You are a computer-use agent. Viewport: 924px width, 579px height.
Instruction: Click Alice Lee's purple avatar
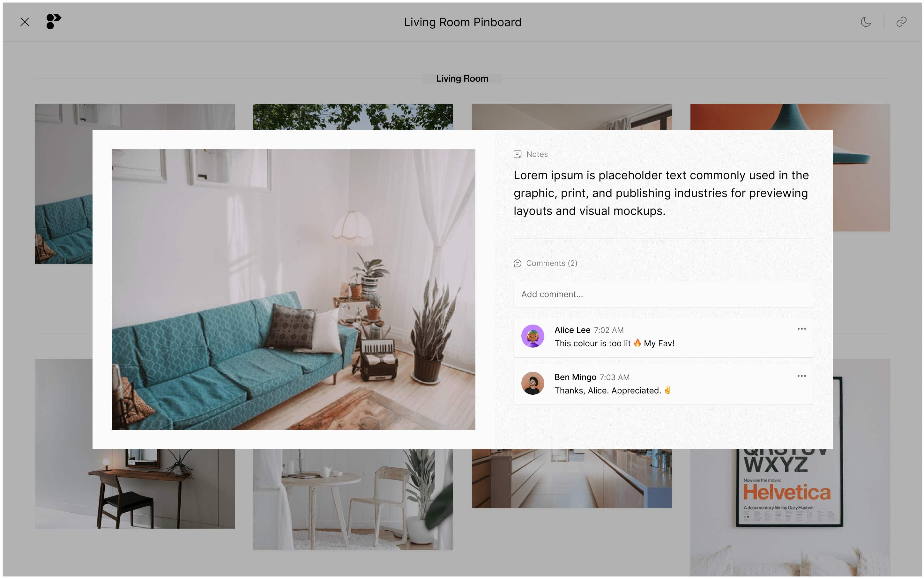[533, 336]
